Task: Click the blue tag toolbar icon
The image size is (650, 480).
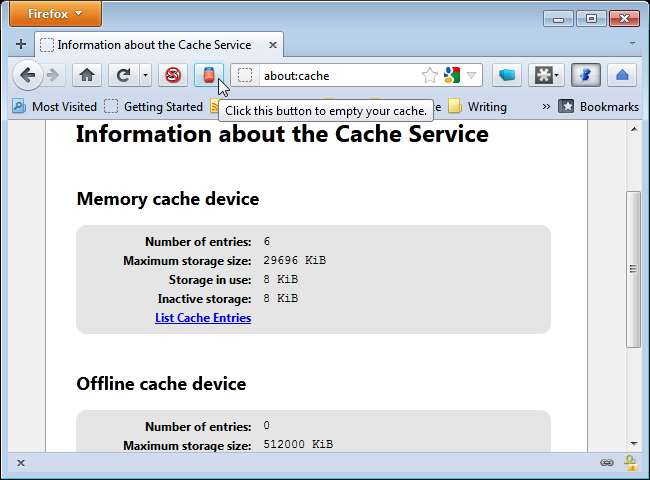Action: (509, 75)
